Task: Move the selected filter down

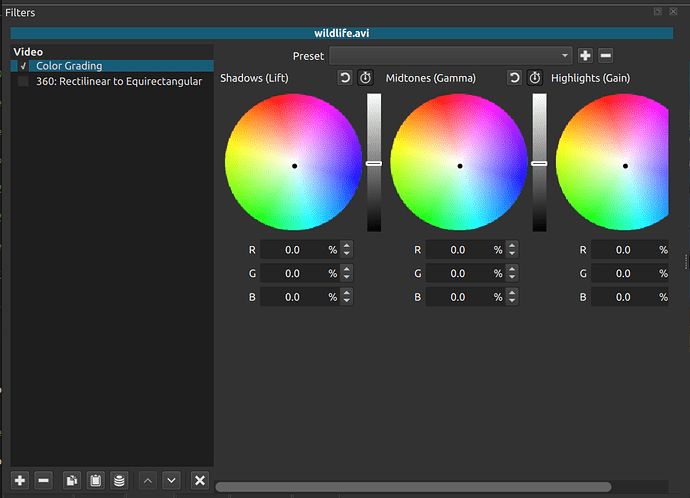Action: click(171, 481)
